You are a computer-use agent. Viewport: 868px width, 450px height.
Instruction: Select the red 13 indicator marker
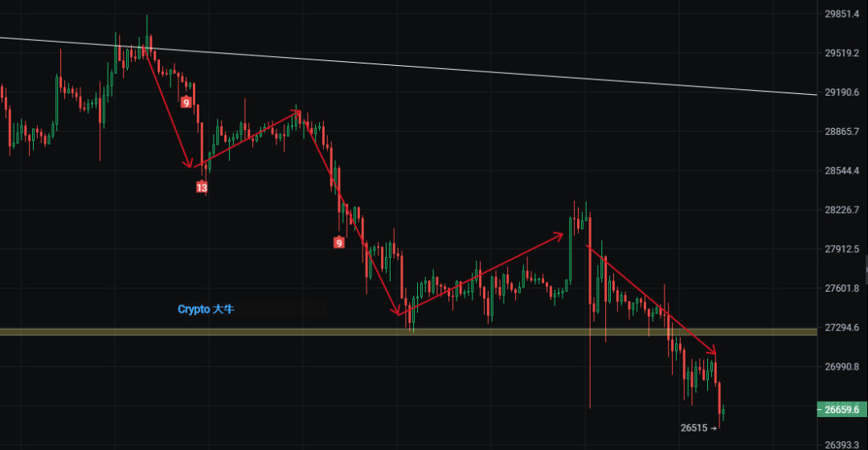click(x=202, y=188)
